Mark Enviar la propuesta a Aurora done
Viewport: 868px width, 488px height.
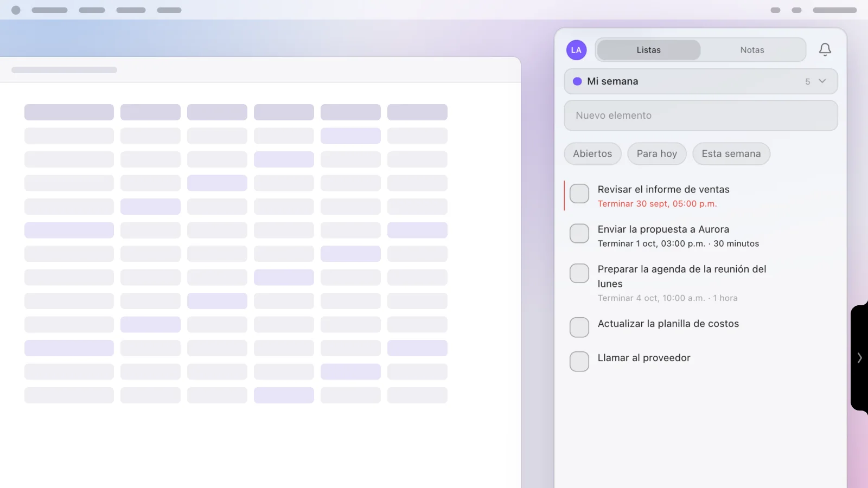point(579,234)
